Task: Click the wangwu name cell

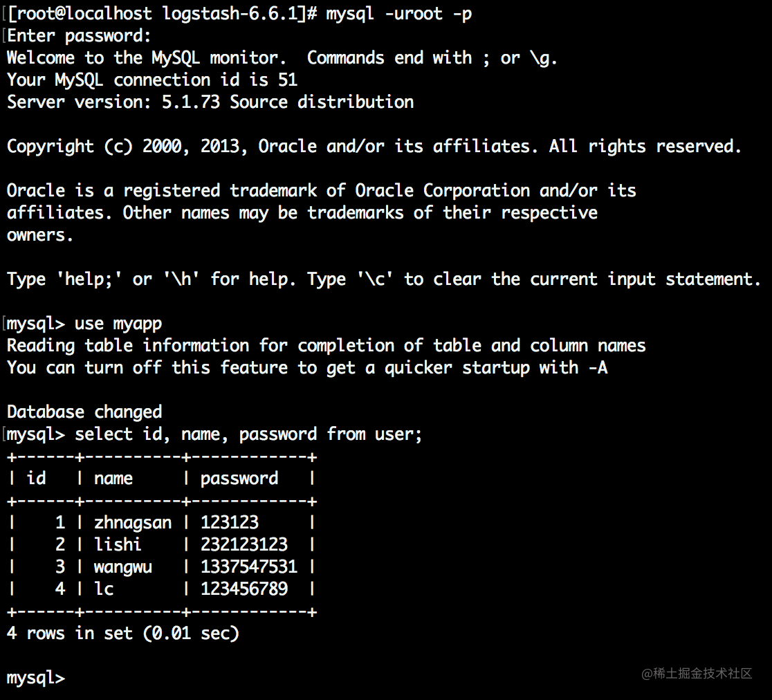Action: (x=123, y=567)
